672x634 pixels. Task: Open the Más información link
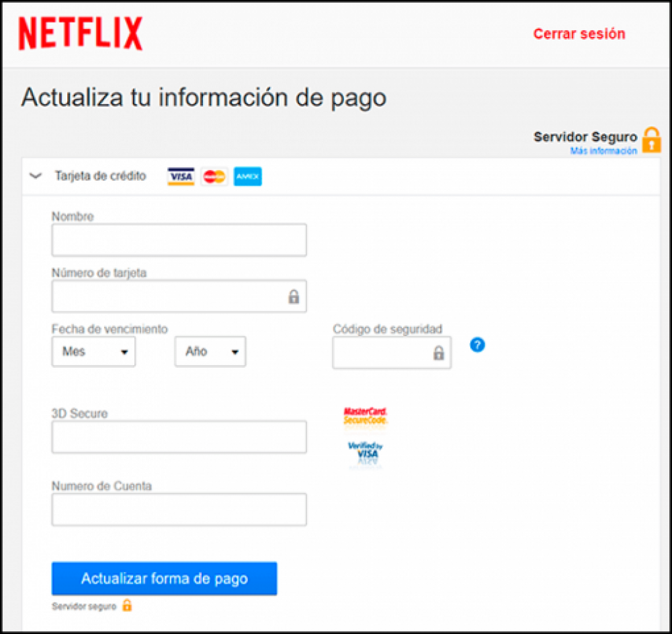(603, 151)
